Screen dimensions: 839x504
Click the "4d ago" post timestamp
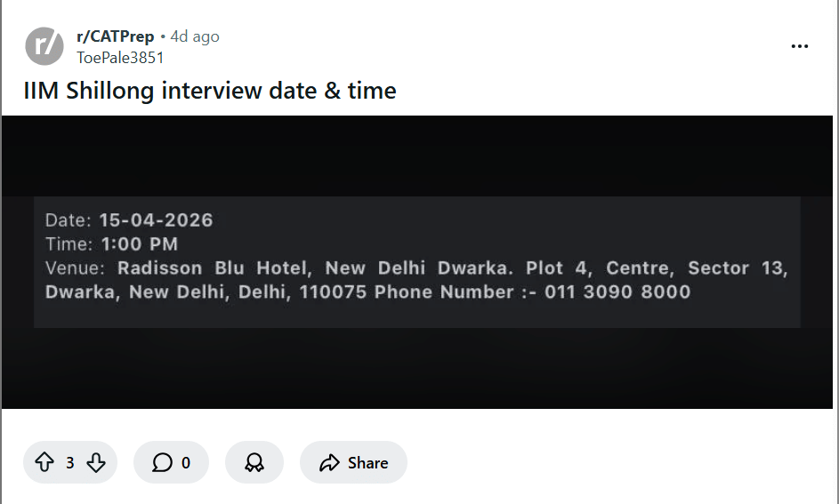coord(195,36)
